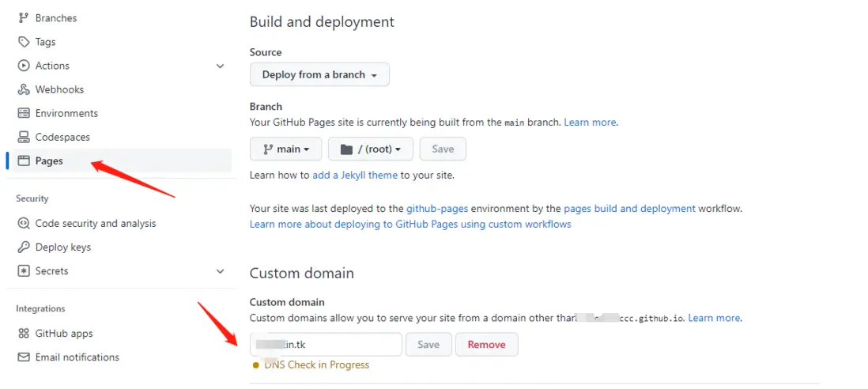868x389 pixels.
Task: Click the GitHub apps icon
Action: point(24,333)
